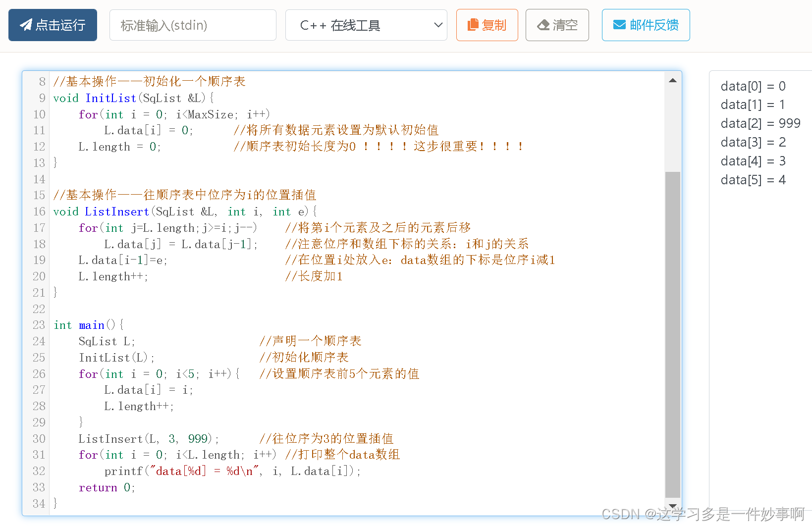
Task: Click on 'ListInsert(L, 3, 999);' line
Action: 149,439
